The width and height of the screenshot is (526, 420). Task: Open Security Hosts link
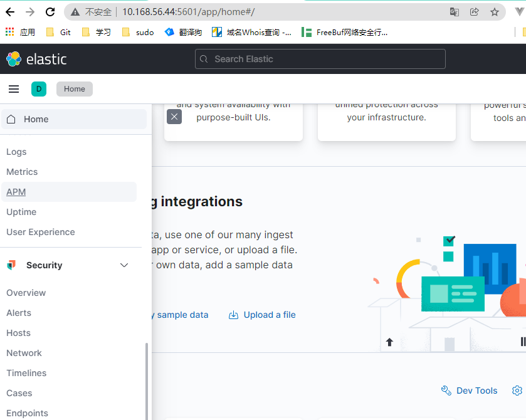(x=18, y=333)
